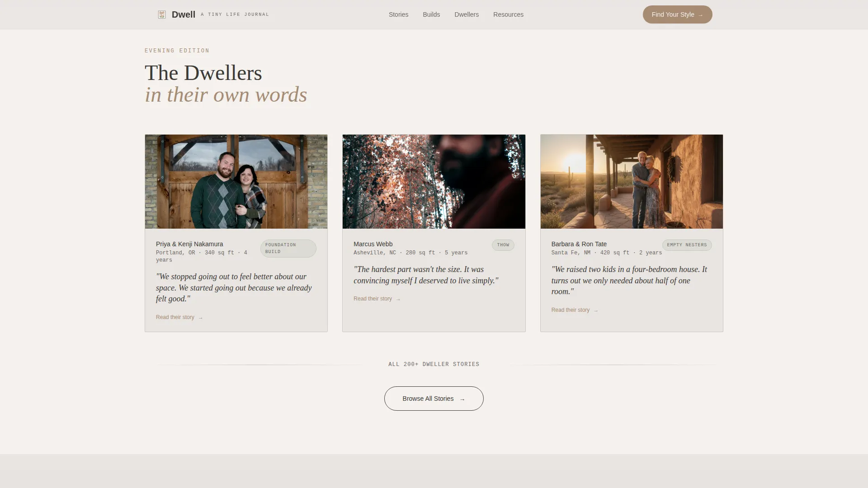Click 'A TINY LIFE JOURNAL' tagline
The height and width of the screenshot is (488, 868).
235,14
